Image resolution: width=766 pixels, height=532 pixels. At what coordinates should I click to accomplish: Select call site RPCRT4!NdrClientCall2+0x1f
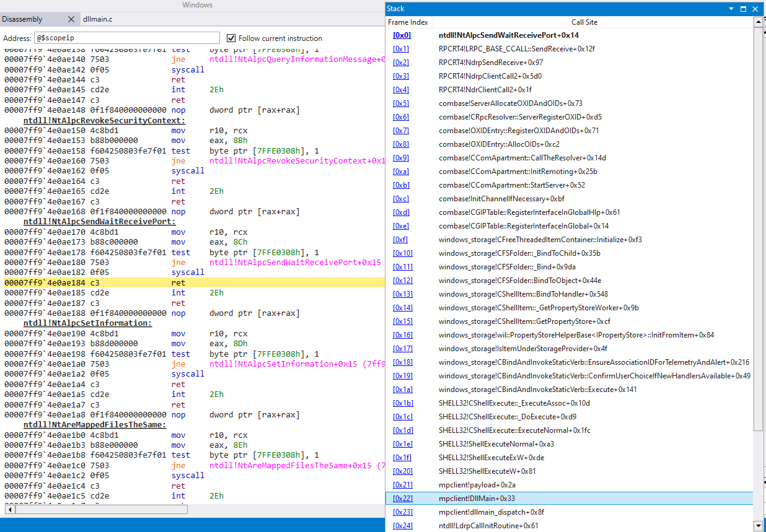point(485,90)
